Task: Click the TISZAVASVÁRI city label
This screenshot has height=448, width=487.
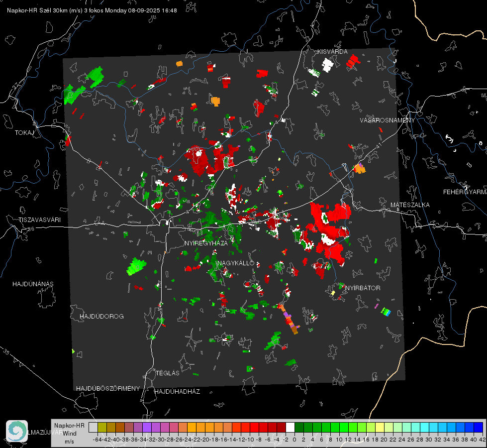Action: tap(39, 220)
